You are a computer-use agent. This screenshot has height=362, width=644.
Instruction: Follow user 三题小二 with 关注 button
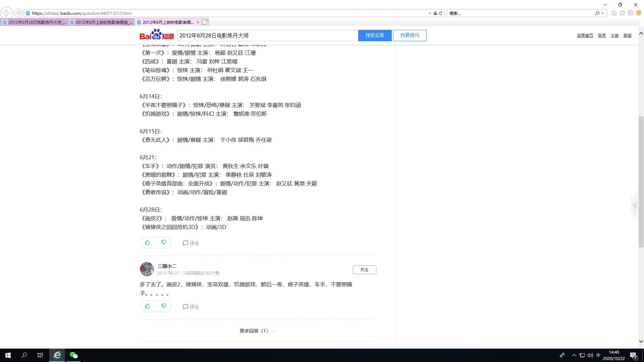[364, 270]
